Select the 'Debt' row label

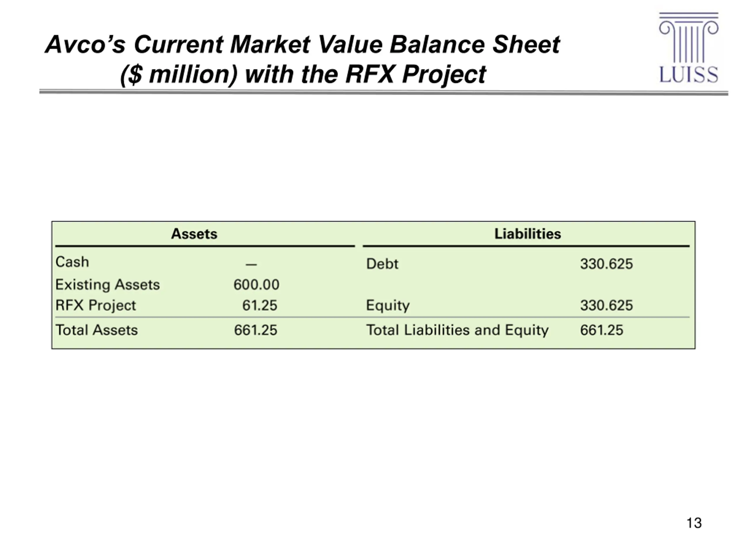point(382,264)
